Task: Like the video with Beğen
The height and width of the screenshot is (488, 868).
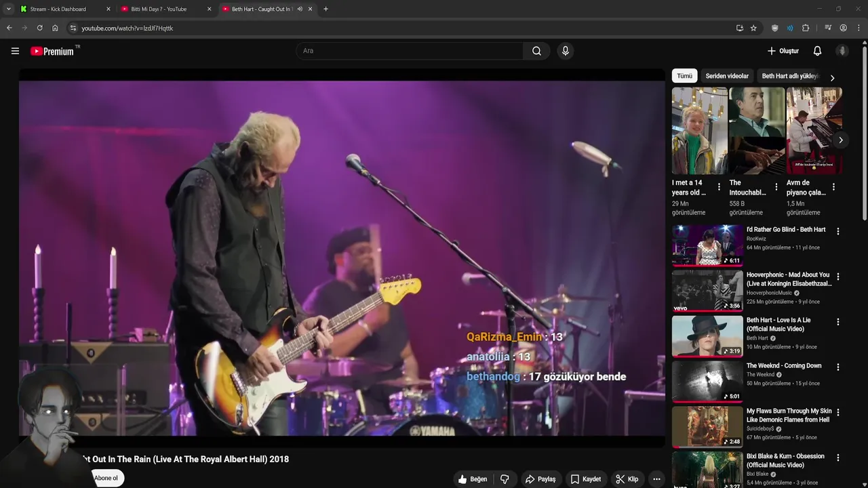Action: pos(473,479)
